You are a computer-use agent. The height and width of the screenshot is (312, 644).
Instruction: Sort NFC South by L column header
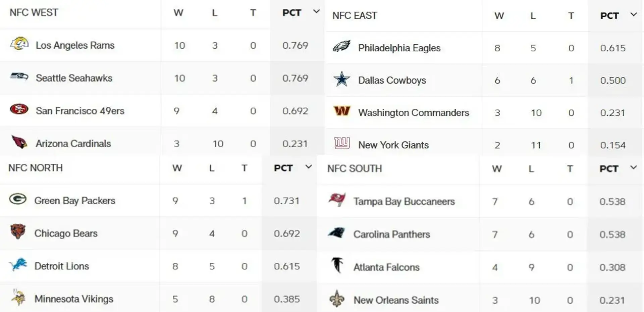[531, 169]
